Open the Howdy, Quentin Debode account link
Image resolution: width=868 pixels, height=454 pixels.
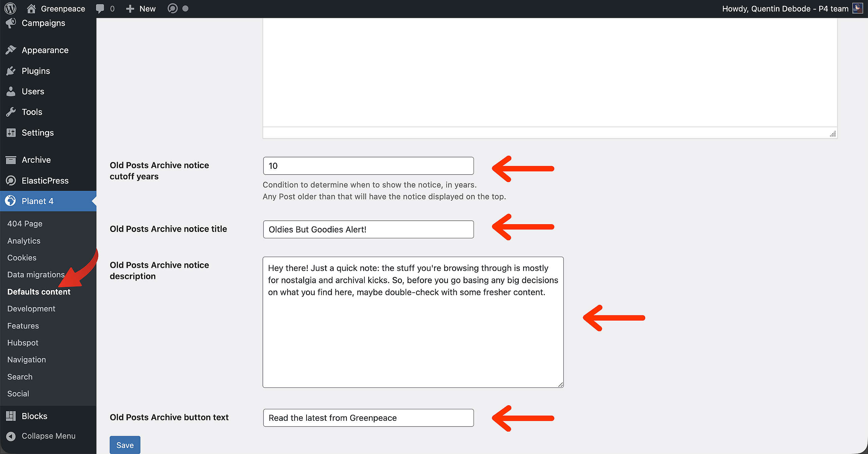(785, 9)
